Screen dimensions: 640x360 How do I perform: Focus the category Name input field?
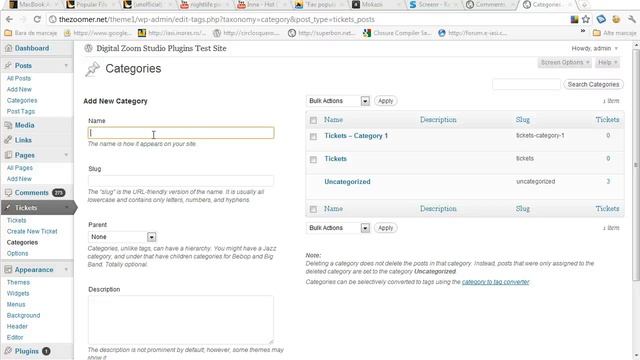click(181, 133)
